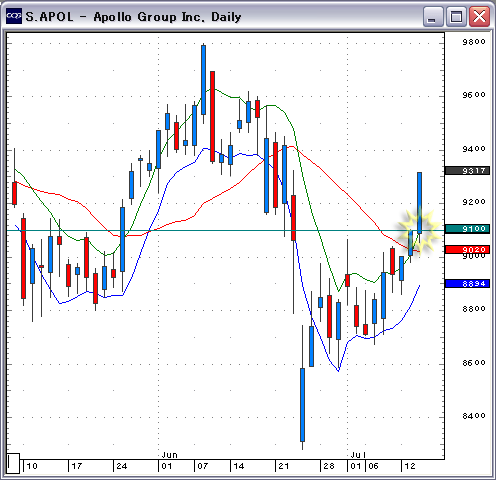The width and height of the screenshot is (496, 480).
Task: Select the 9400 price axis value
Action: (x=474, y=149)
